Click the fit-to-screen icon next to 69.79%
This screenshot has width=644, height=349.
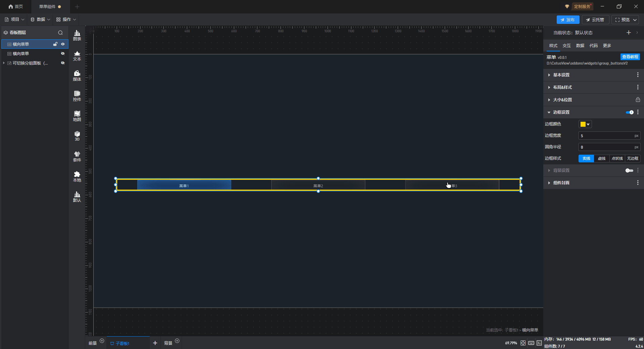(523, 343)
